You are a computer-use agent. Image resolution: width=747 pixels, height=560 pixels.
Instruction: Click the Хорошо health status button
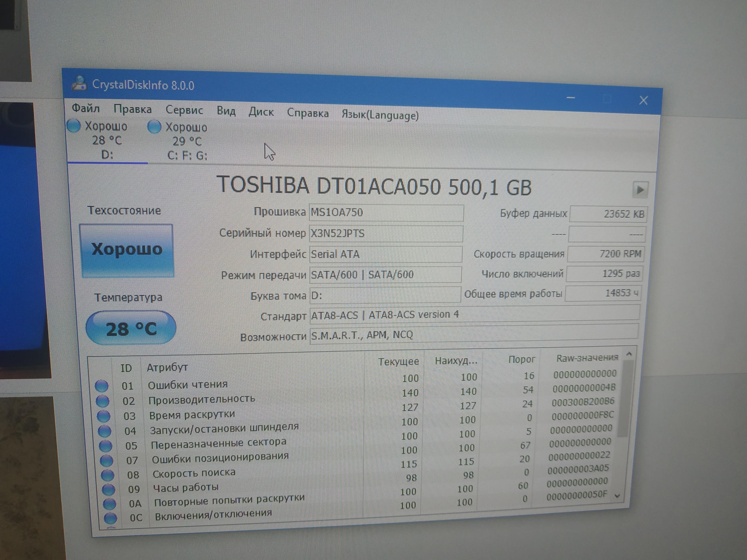click(x=127, y=250)
